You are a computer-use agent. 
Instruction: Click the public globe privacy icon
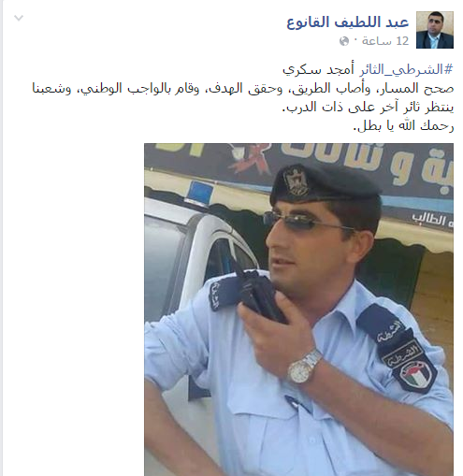[x=344, y=41]
